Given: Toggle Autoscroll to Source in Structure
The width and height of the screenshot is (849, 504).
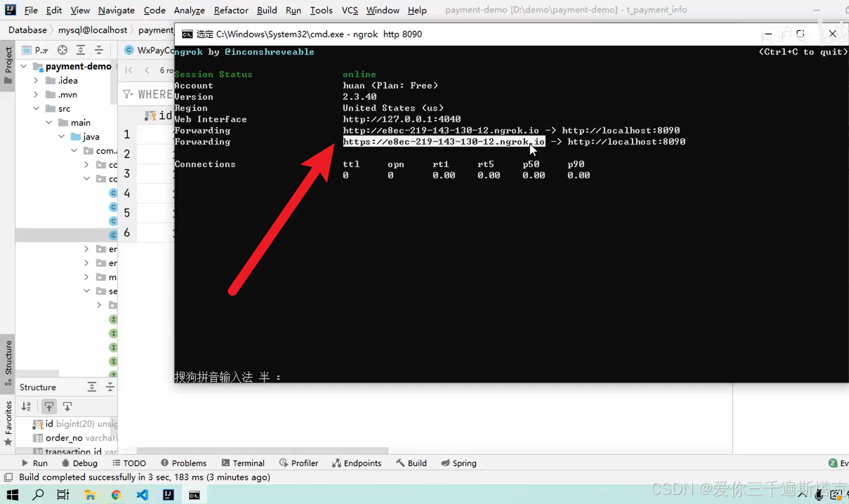Looking at the screenshot, I should [49, 406].
